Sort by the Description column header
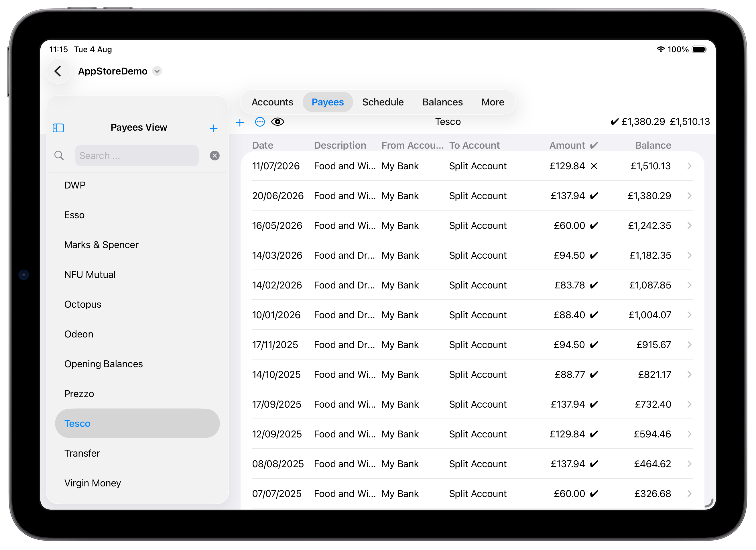The height and width of the screenshot is (550, 756). (x=340, y=145)
